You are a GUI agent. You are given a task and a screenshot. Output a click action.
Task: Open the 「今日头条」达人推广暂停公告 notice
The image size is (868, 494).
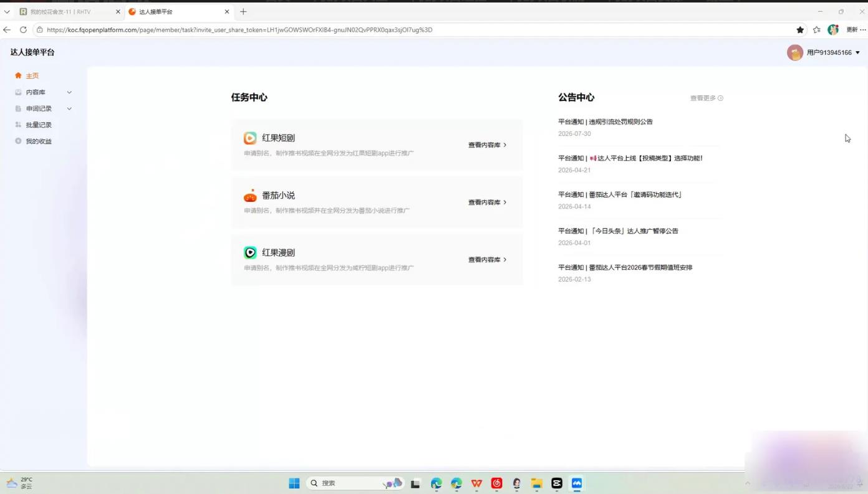click(618, 230)
